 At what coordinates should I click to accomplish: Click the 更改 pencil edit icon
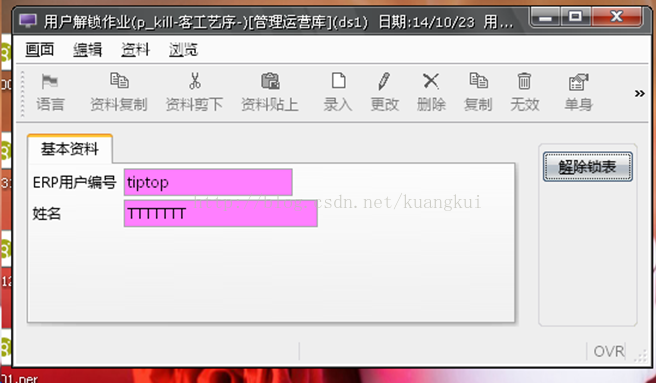(x=384, y=81)
